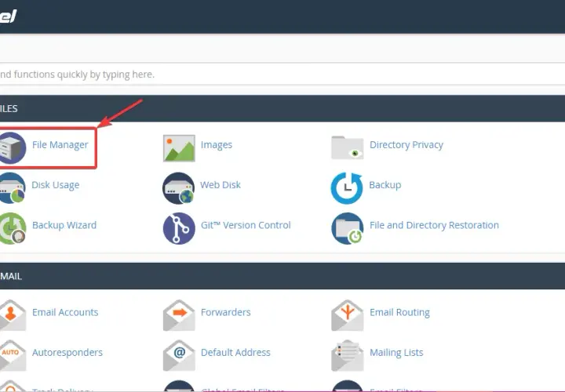Select the Default Address link
The height and width of the screenshot is (392, 565).
click(235, 352)
